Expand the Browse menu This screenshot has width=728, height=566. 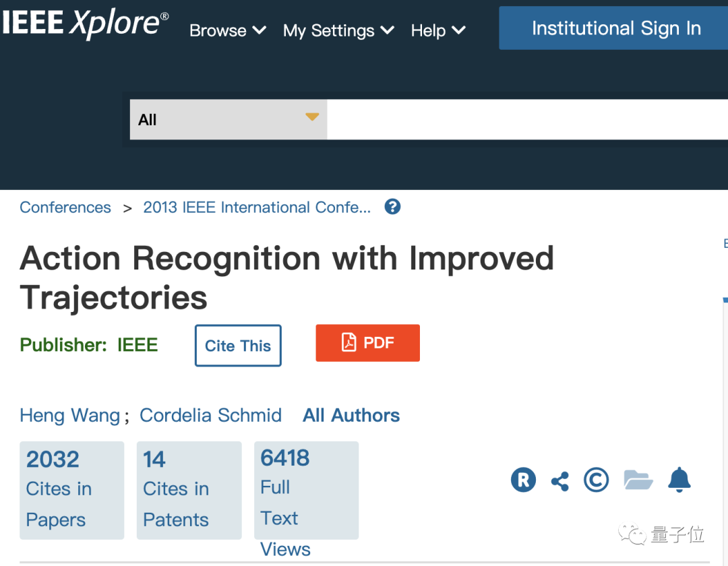227,30
